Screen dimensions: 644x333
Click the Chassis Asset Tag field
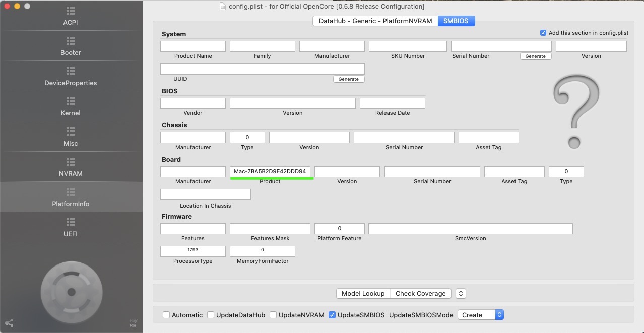pos(489,138)
